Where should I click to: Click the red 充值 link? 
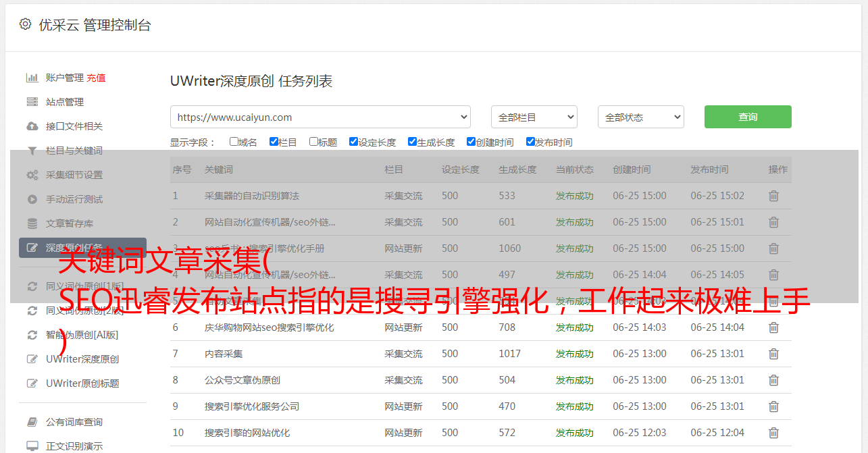pyautogui.click(x=96, y=78)
